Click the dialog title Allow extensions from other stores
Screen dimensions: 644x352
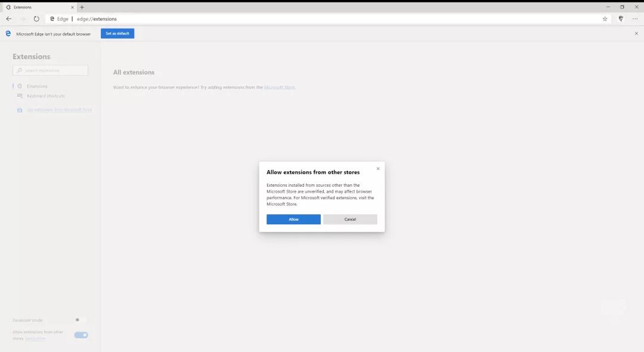(313, 172)
